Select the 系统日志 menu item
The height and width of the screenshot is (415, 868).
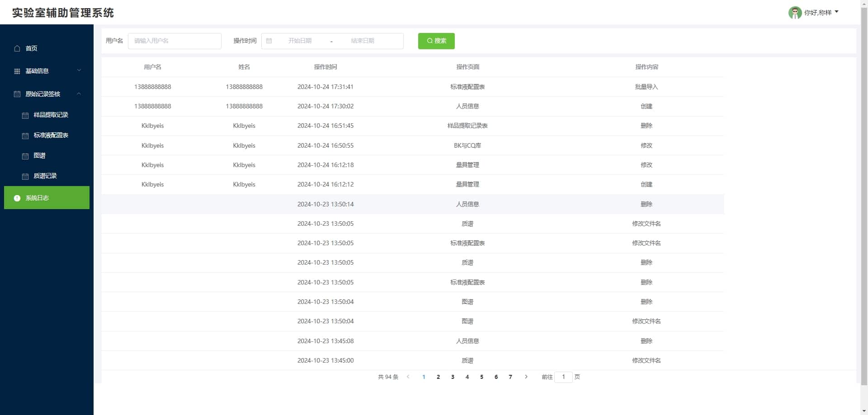(47, 198)
